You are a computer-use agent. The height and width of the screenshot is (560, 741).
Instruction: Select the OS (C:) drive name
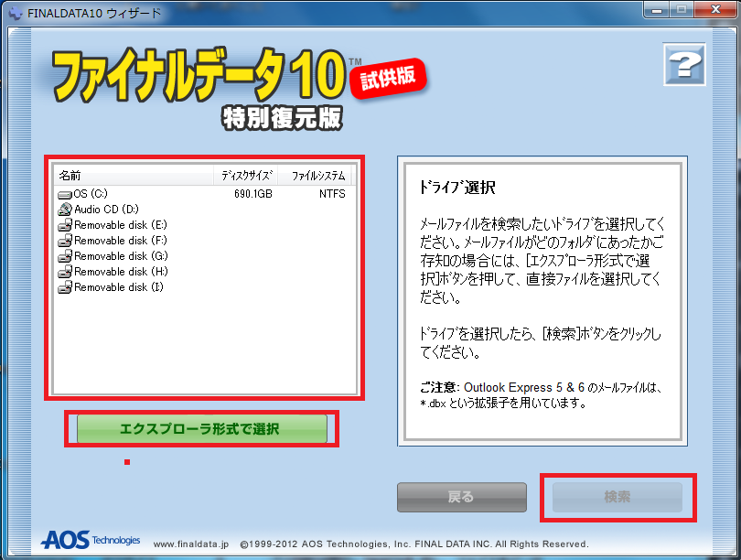click(91, 194)
